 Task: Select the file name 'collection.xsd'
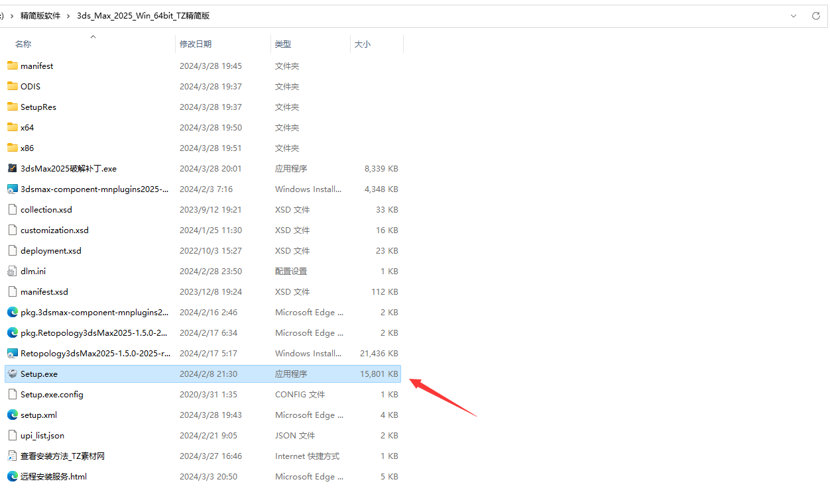pos(46,209)
